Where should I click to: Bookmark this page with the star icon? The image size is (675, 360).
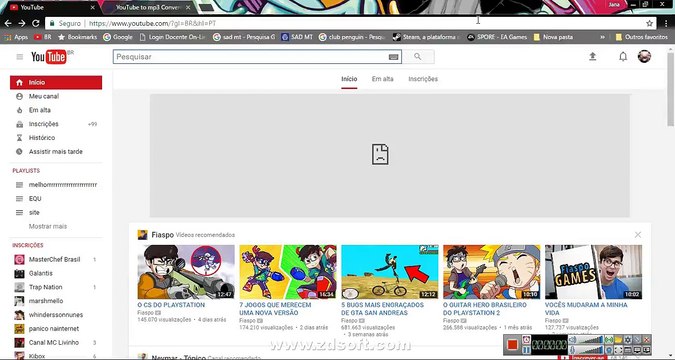(x=650, y=23)
